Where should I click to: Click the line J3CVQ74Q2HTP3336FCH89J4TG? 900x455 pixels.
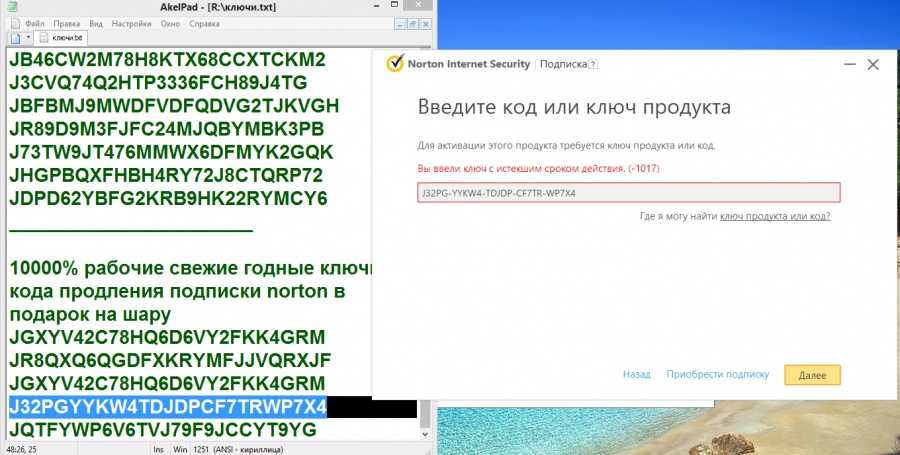point(158,83)
